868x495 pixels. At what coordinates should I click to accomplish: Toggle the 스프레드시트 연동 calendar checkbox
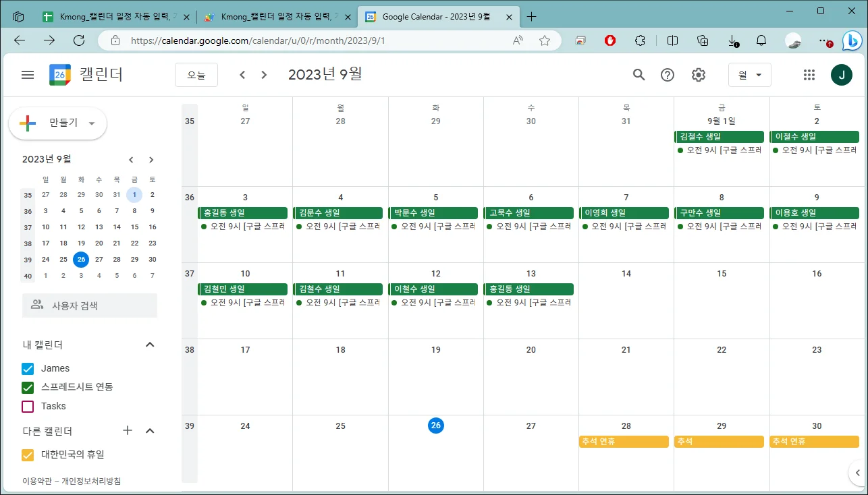pyautogui.click(x=28, y=387)
